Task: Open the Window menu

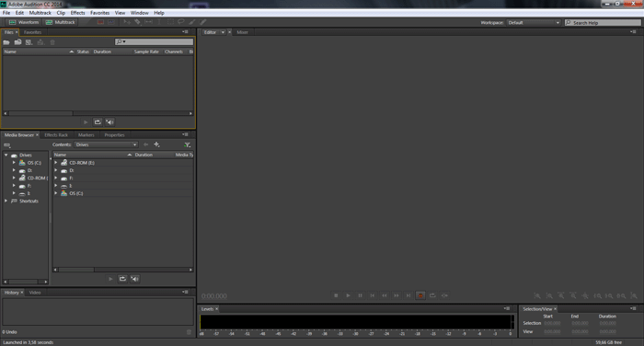Action: click(x=139, y=13)
